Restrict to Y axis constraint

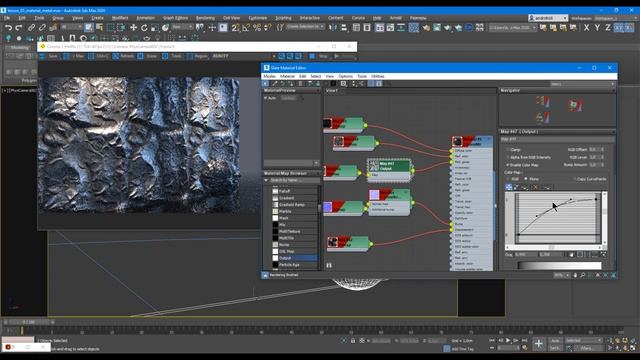[x=597, y=28]
